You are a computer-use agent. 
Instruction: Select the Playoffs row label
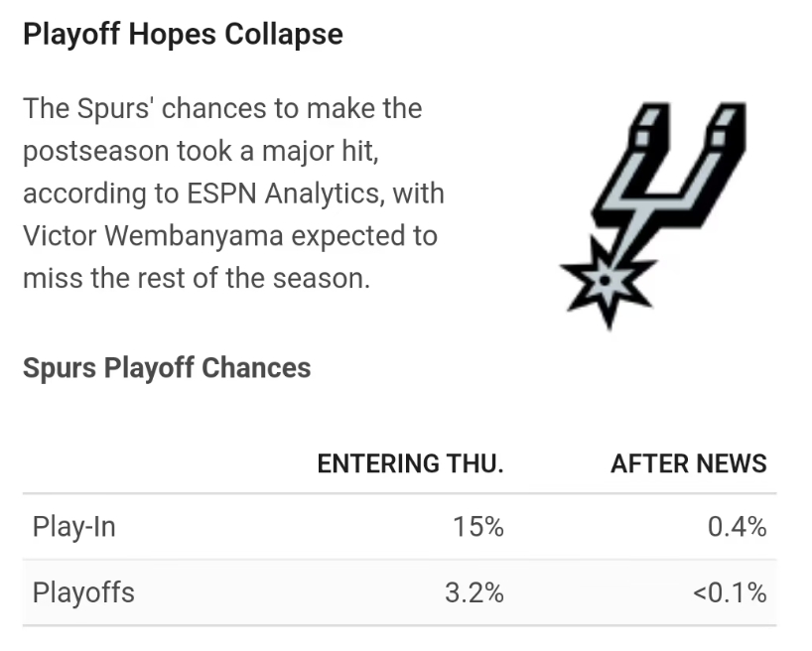click(83, 593)
